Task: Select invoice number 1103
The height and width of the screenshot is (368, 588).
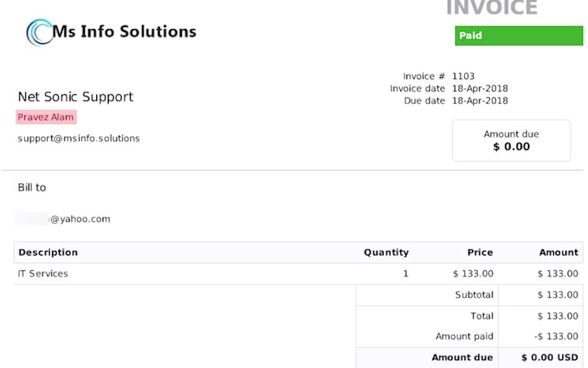Action: [x=463, y=76]
